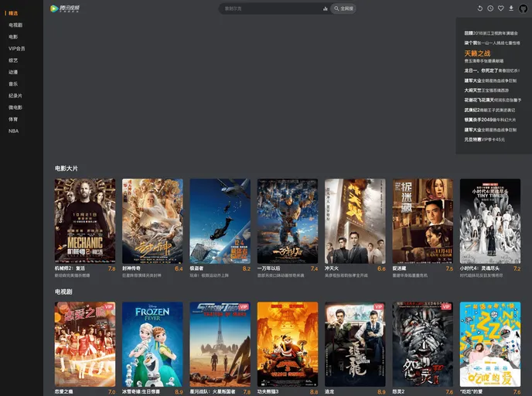Click the 小时代4:灵魂尽头 title text
Image resolution: width=532 pixels, height=396 pixels.
[479, 268]
